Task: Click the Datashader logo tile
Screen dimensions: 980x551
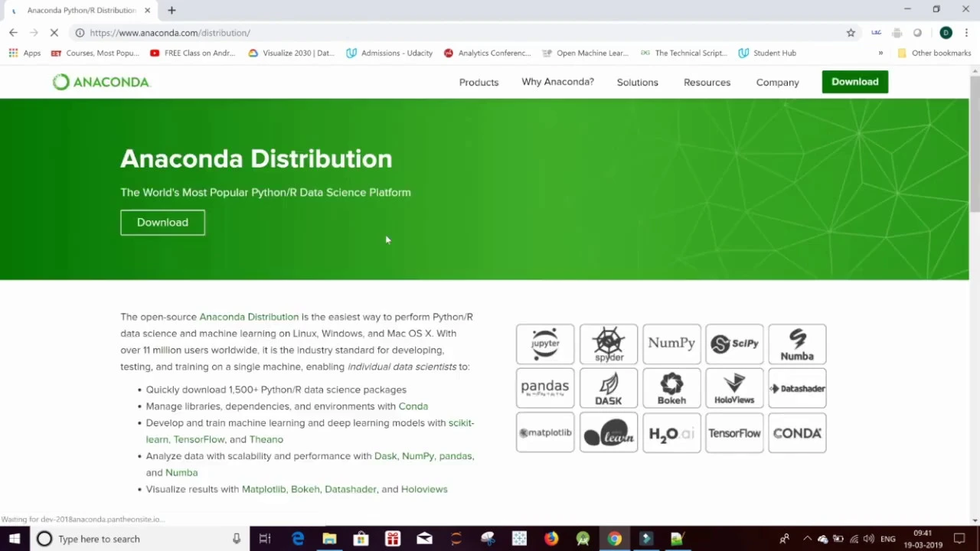Action: (x=797, y=388)
